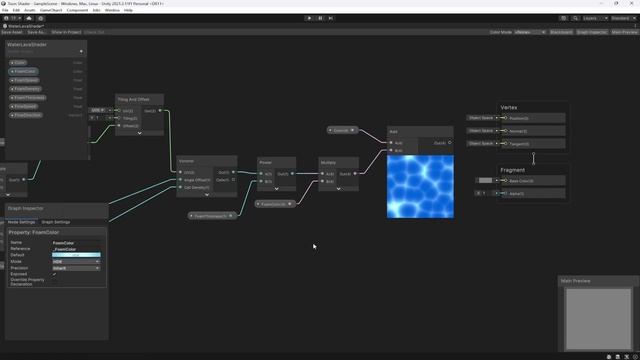Expand the Multiply node preview chevron

(x=338, y=189)
